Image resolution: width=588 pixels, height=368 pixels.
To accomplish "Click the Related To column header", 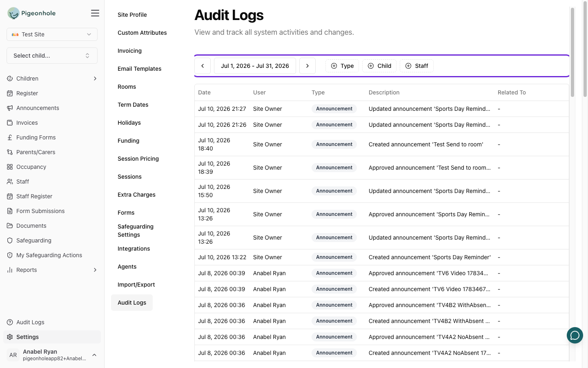I will [512, 92].
